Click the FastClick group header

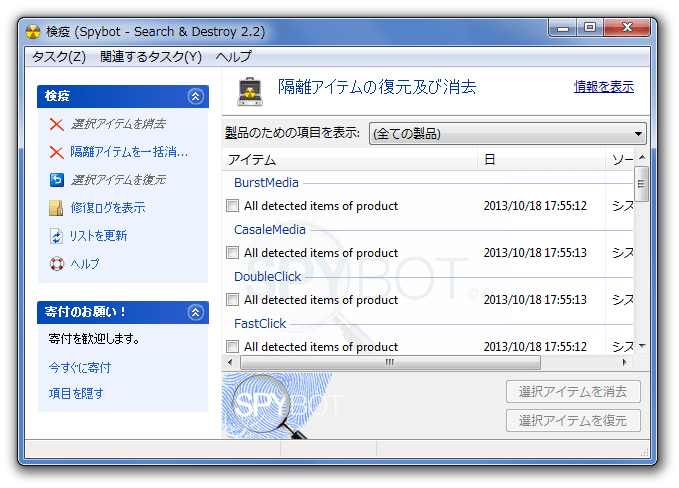(x=260, y=323)
